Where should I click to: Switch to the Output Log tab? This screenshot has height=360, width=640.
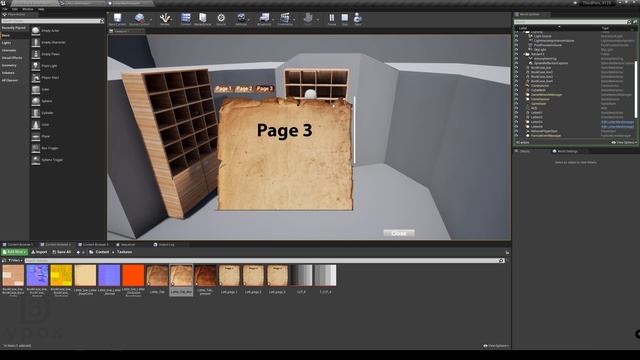(x=164, y=244)
